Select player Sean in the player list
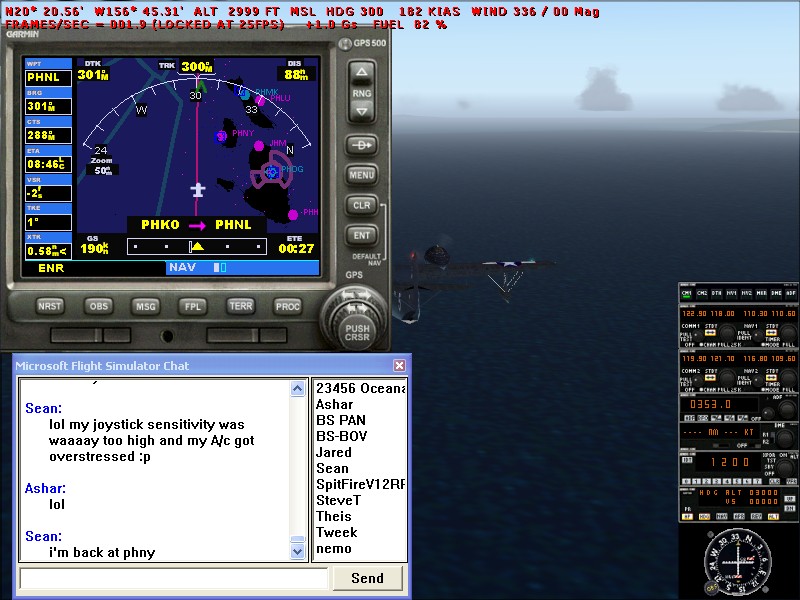Viewport: 800px width, 600px height. pos(332,468)
